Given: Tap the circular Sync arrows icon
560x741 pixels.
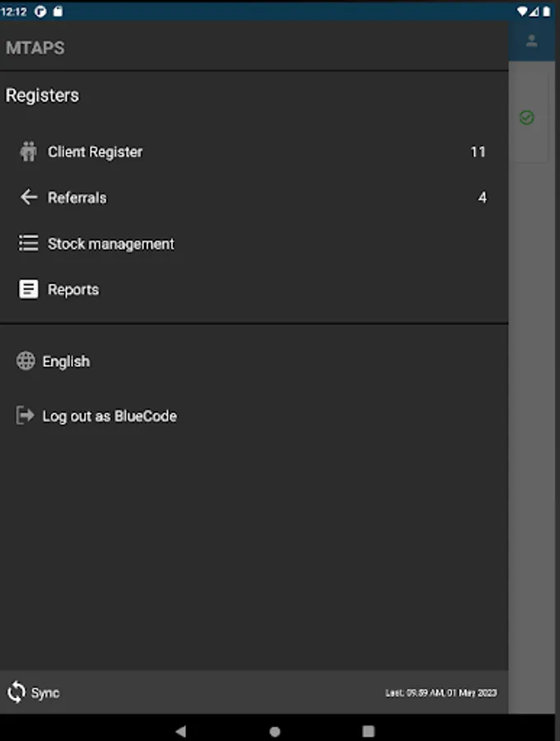Looking at the screenshot, I should 16,692.
